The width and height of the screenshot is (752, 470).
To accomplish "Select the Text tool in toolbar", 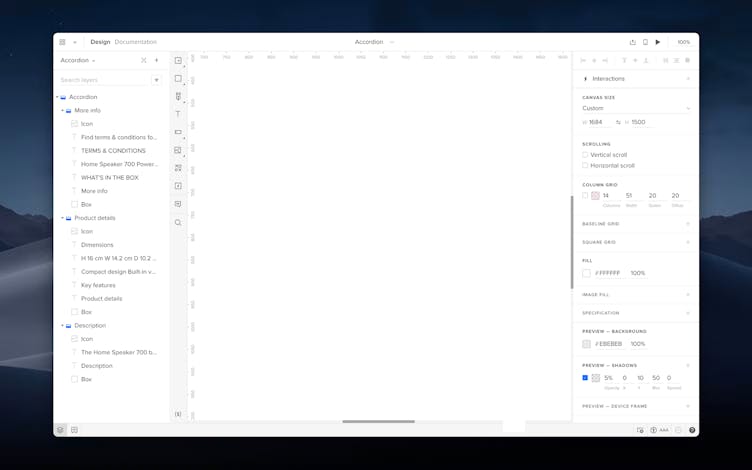I will pos(178,114).
